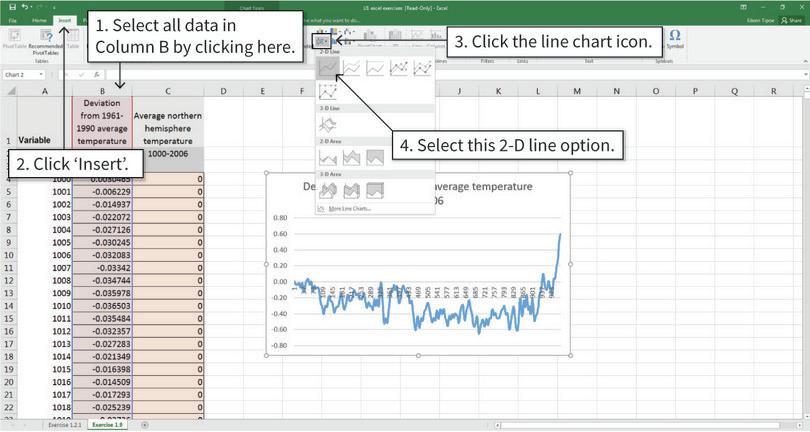The height and width of the screenshot is (432, 810).
Task: Open the File tab
Action: click(x=12, y=20)
